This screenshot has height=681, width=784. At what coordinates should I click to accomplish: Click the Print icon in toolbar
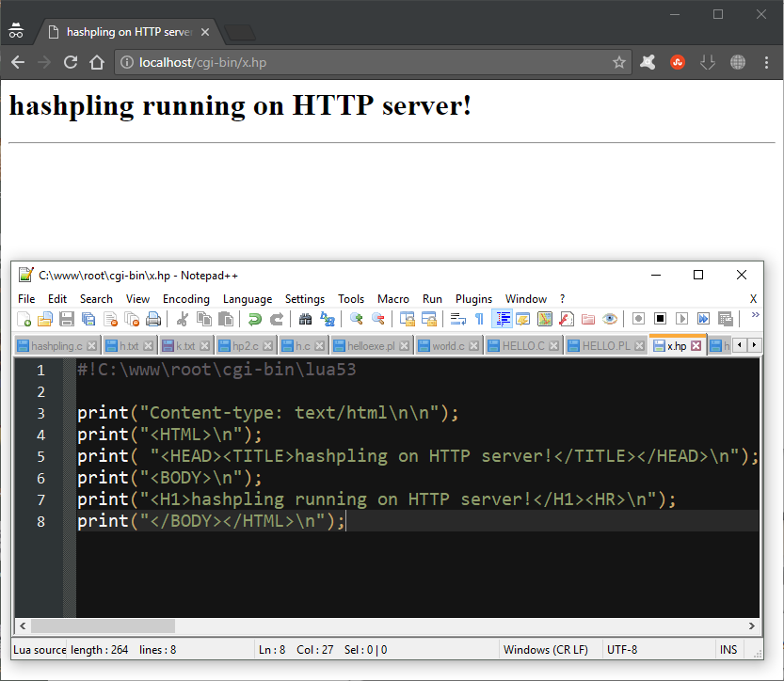pos(153,319)
